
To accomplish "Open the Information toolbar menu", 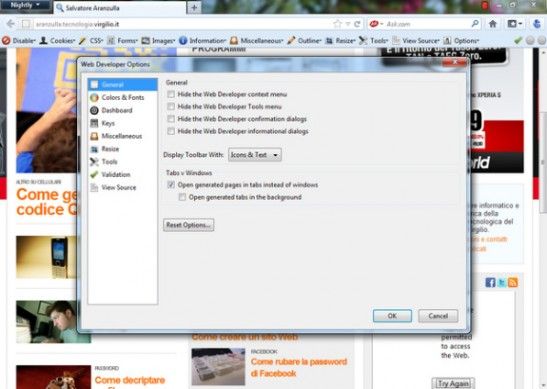I will 202,40.
